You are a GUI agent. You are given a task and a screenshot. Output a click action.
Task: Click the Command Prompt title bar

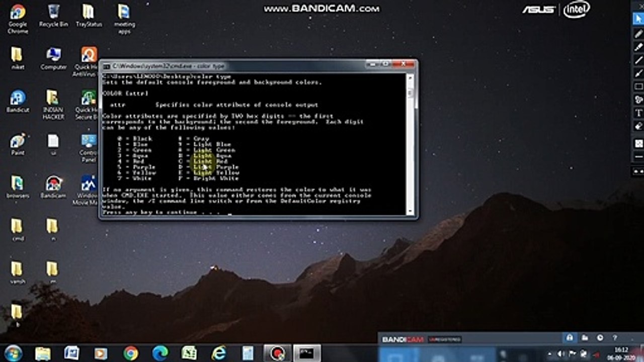click(234, 66)
